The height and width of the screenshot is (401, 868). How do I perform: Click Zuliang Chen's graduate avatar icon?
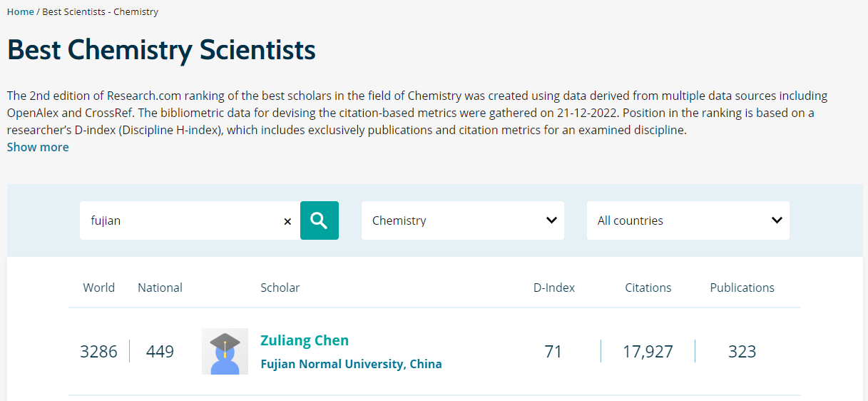(225, 352)
